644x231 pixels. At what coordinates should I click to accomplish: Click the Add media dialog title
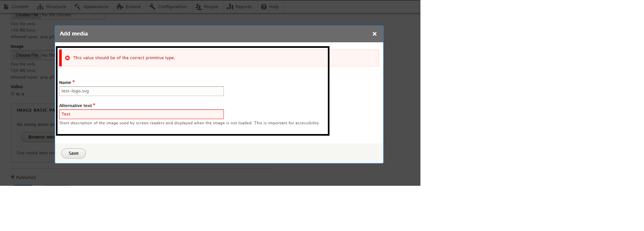click(74, 34)
